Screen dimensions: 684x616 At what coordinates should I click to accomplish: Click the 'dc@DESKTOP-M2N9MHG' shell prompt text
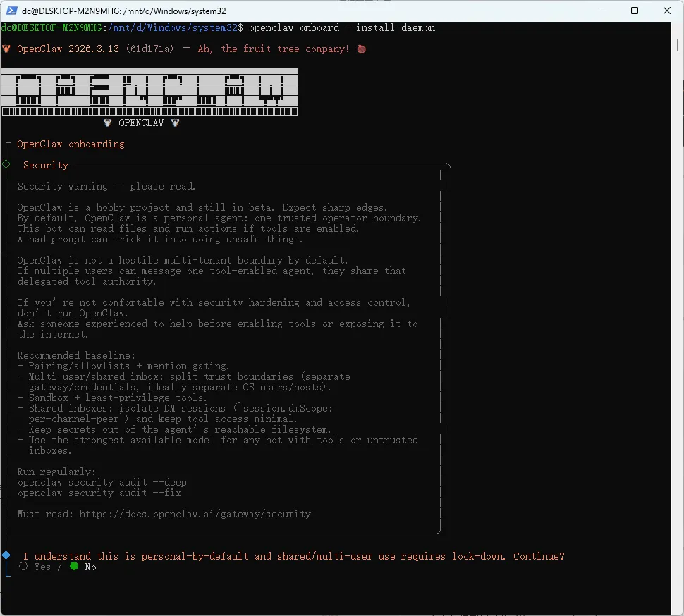pyautogui.click(x=51, y=28)
